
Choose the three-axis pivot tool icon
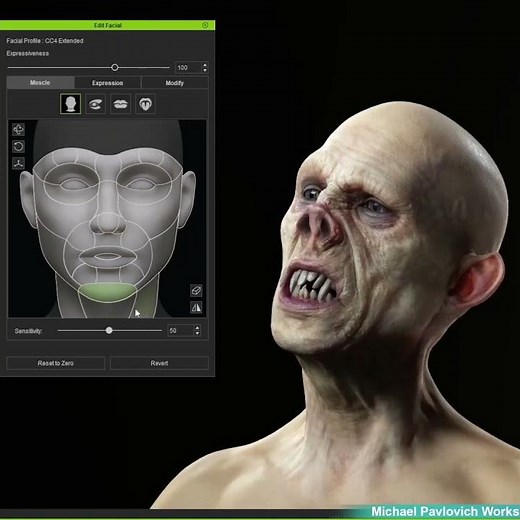(18, 163)
